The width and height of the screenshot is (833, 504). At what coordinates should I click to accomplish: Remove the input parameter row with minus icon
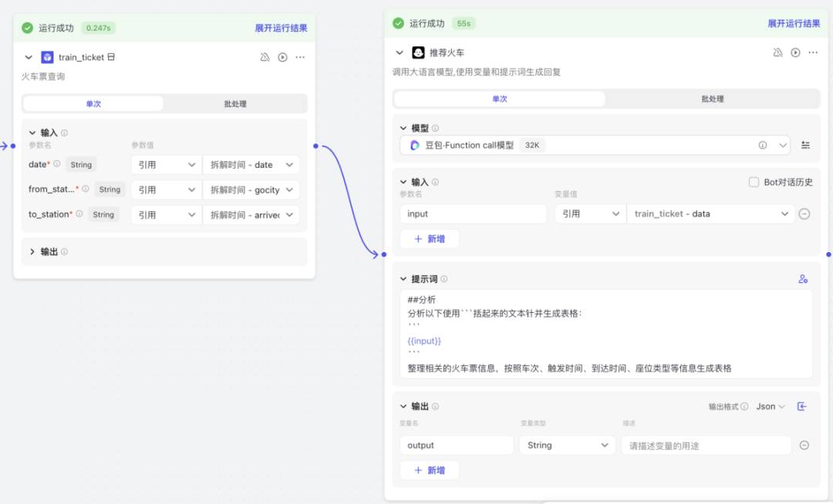click(804, 213)
